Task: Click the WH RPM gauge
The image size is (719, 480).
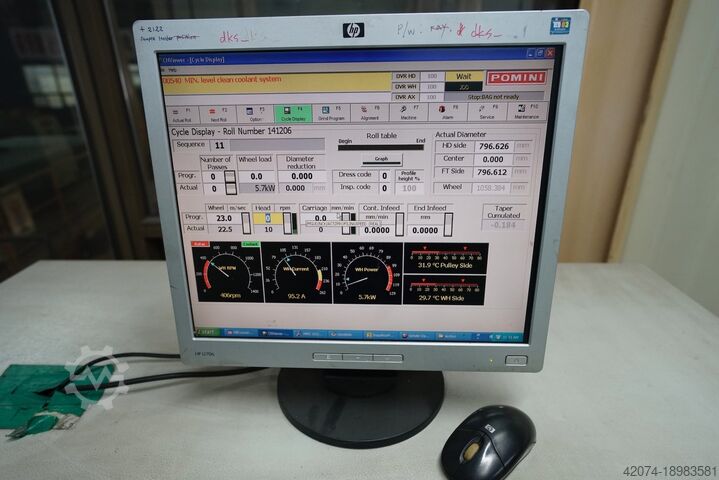Action: [x=229, y=272]
